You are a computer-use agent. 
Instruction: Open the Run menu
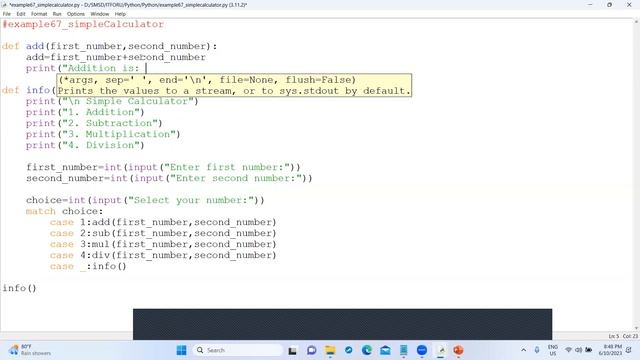(x=57, y=14)
